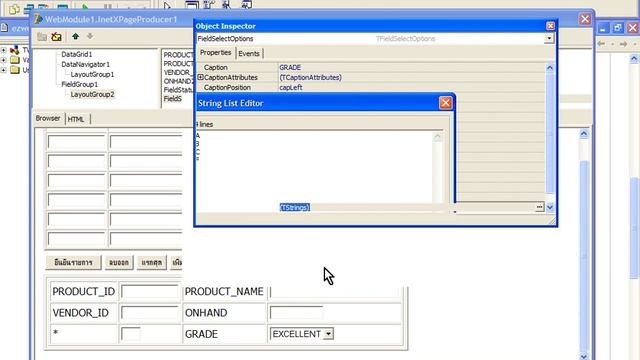Click the PRODUCT_NAME input field
Screen dimensions: 640x360
(x=335, y=291)
